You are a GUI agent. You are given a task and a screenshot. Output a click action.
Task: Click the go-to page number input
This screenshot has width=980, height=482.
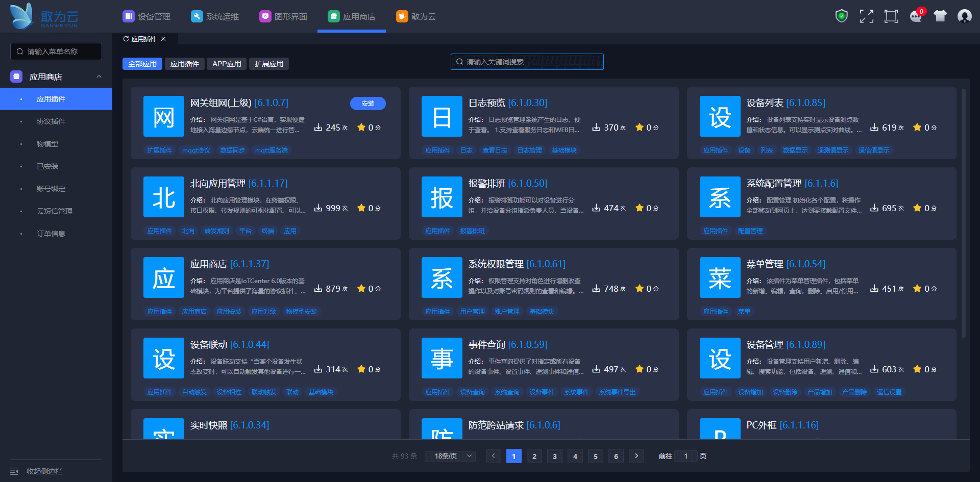coord(686,456)
